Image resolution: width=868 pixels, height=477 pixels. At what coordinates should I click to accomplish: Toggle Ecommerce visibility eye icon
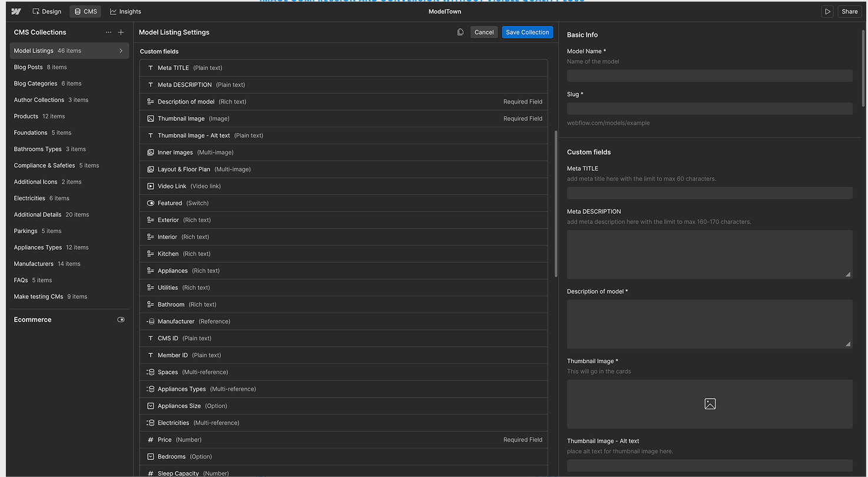(x=121, y=320)
